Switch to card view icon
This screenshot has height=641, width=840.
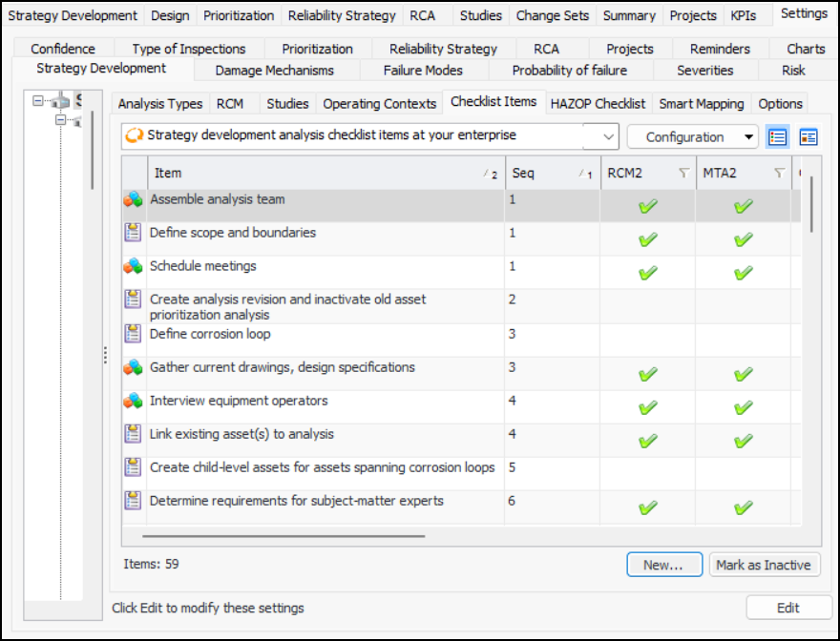[x=808, y=137]
